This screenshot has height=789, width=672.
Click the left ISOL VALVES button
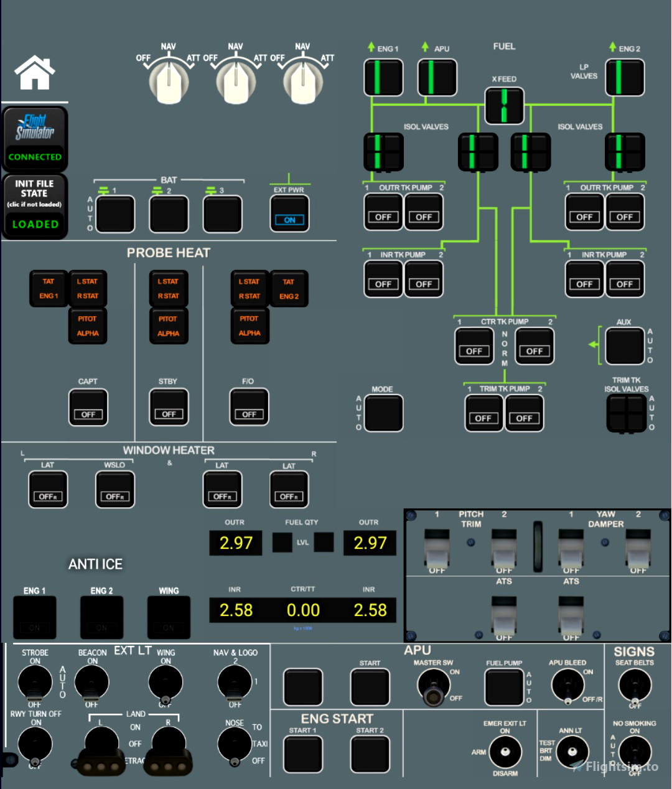383,152
